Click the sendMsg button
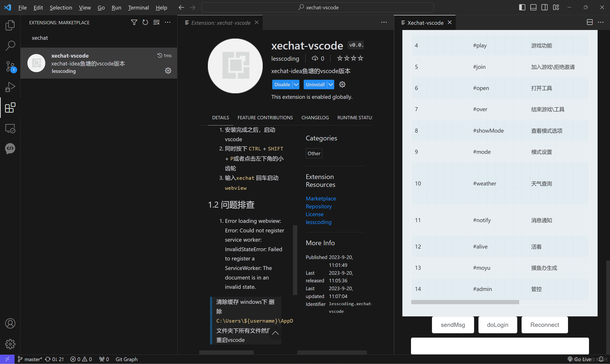 click(453, 324)
